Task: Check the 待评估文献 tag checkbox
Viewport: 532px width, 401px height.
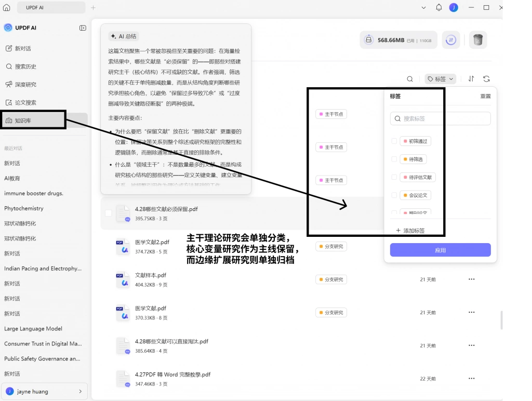Action: tap(394, 177)
